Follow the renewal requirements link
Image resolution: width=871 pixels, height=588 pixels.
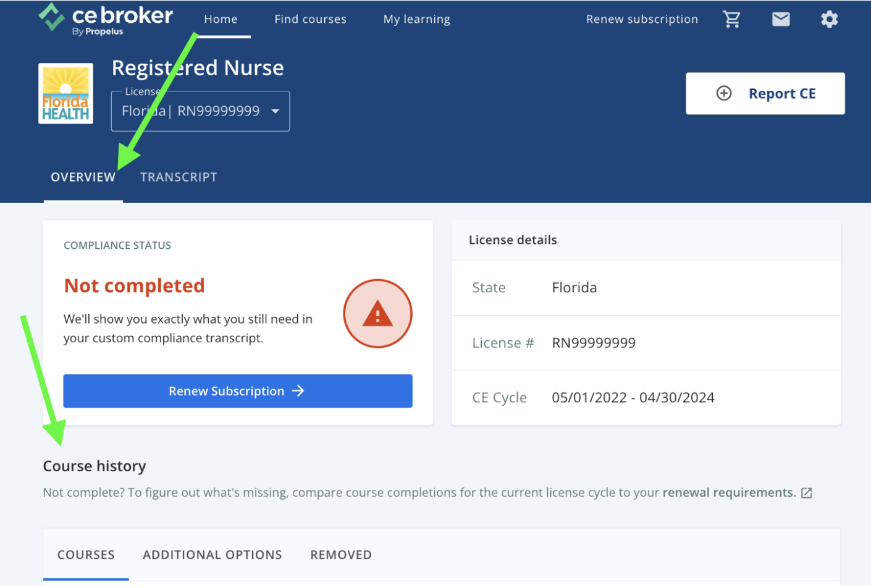coord(729,493)
